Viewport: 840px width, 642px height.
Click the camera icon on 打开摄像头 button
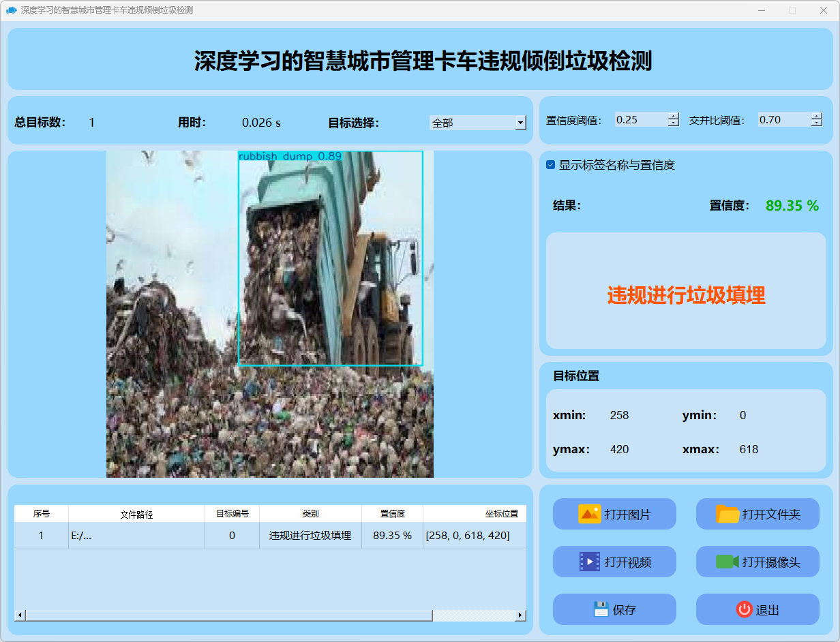tap(727, 562)
